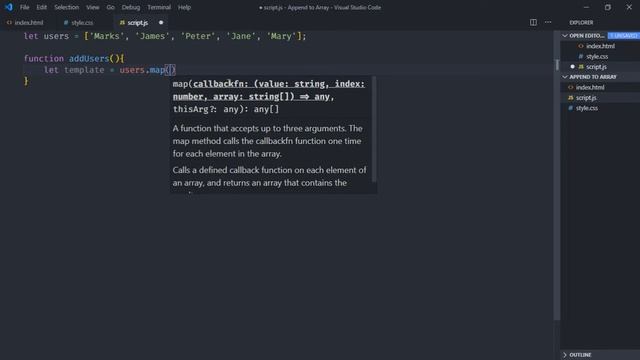
Task: Click the HTML icon beside folder index.html
Action: point(571,87)
